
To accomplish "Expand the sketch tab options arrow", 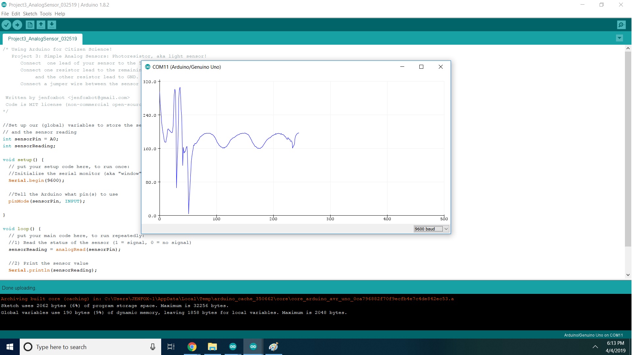I will [x=619, y=38].
